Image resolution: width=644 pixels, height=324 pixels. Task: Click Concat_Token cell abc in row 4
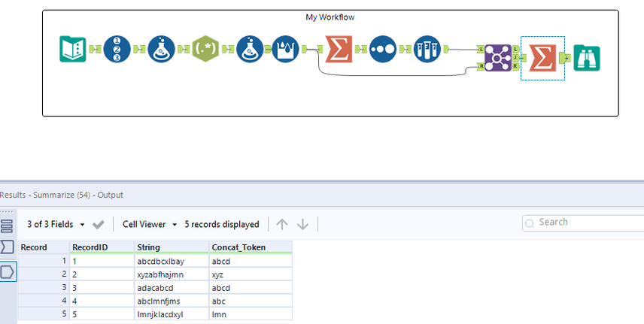click(251, 301)
